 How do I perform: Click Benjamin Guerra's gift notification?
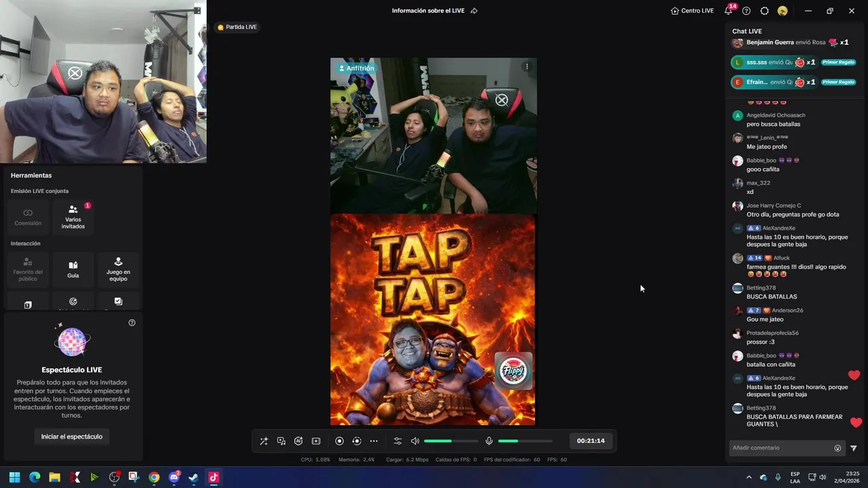tap(791, 42)
